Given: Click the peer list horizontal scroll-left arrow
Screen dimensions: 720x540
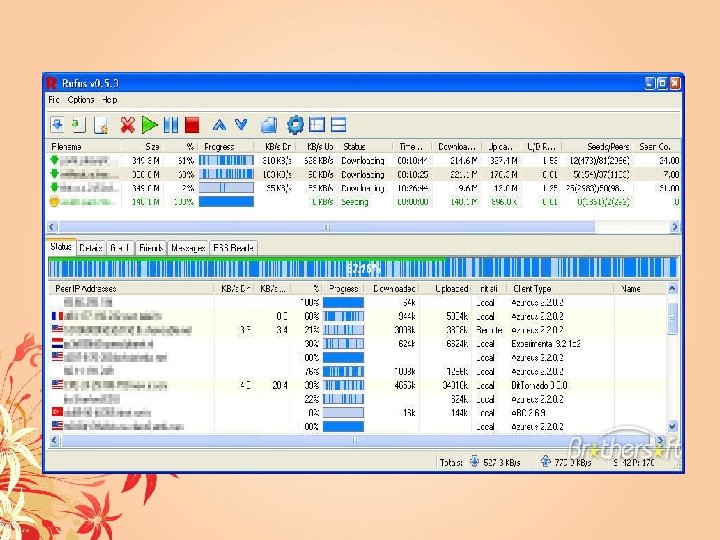Looking at the screenshot, I should 54,440.
